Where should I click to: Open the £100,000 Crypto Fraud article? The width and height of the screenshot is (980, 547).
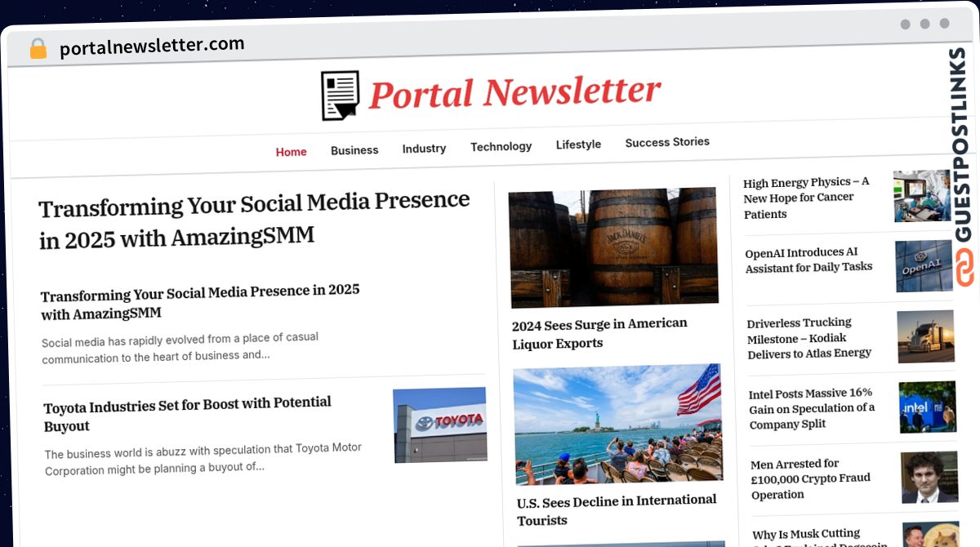coord(811,478)
